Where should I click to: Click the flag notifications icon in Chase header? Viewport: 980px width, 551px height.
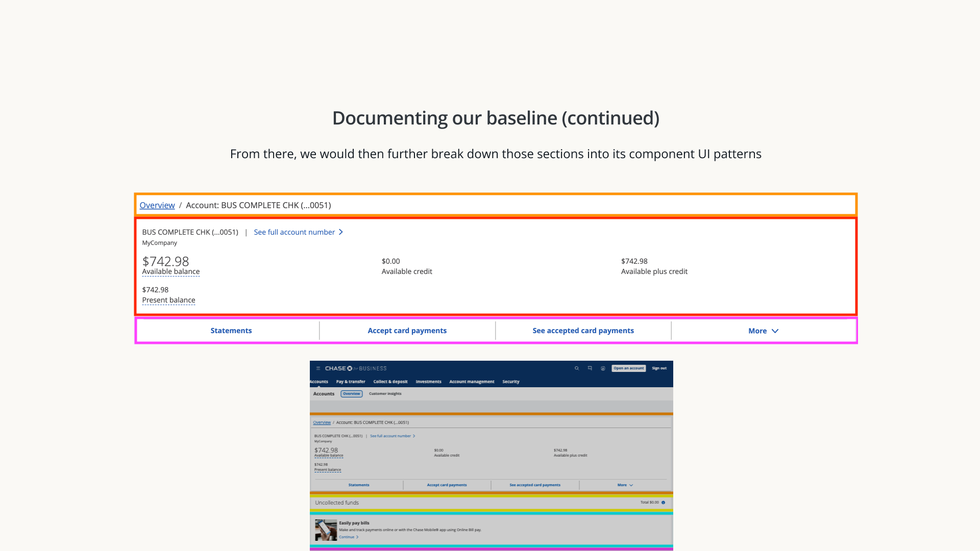[590, 368]
